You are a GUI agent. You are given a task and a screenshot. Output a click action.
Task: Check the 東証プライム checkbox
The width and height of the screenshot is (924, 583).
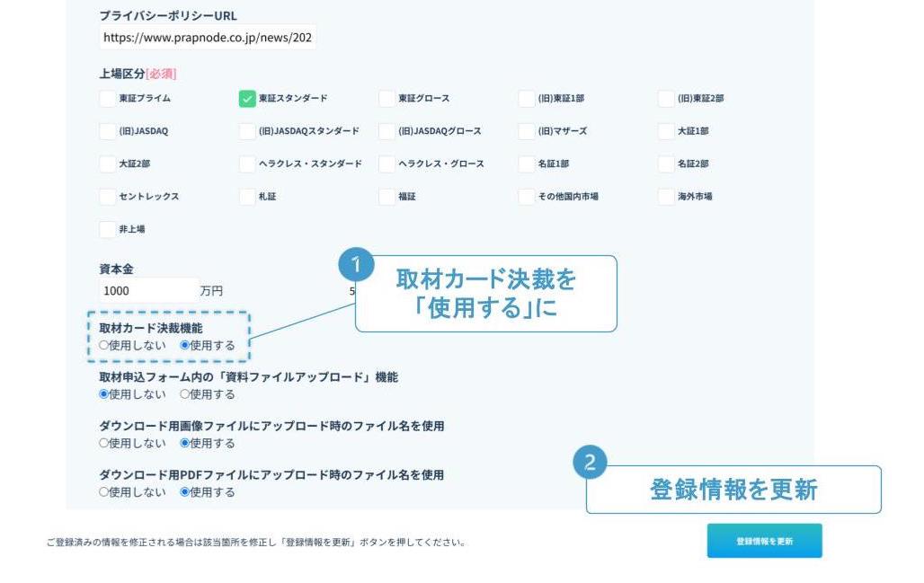[x=108, y=99]
